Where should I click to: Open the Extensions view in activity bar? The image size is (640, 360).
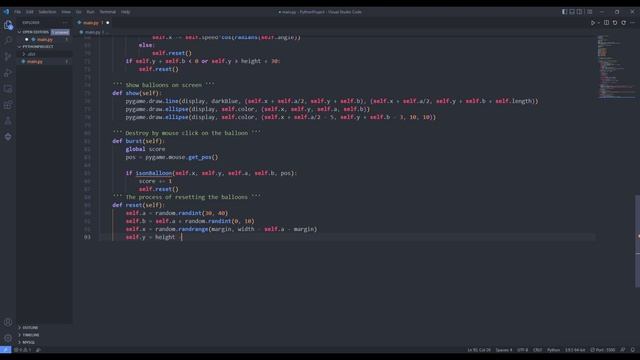(x=8, y=105)
